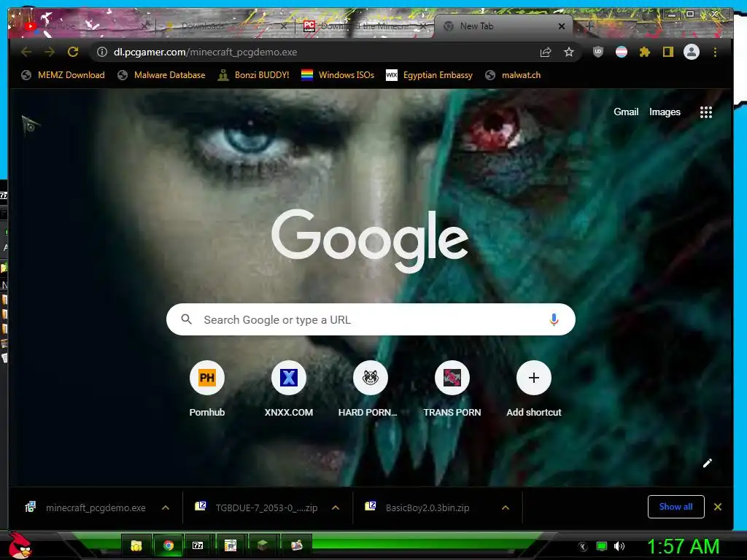Customize this page pencil icon
This screenshot has height=560, width=747.
click(x=708, y=463)
